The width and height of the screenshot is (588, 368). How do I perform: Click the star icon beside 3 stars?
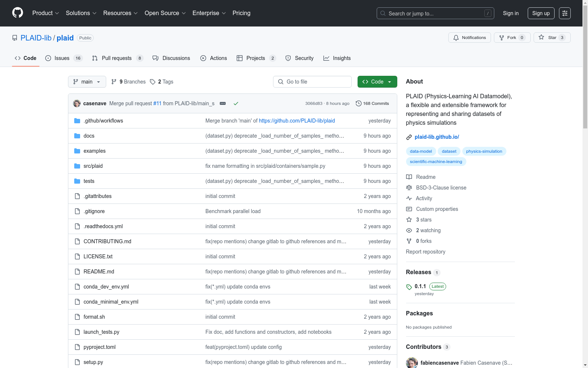(409, 220)
